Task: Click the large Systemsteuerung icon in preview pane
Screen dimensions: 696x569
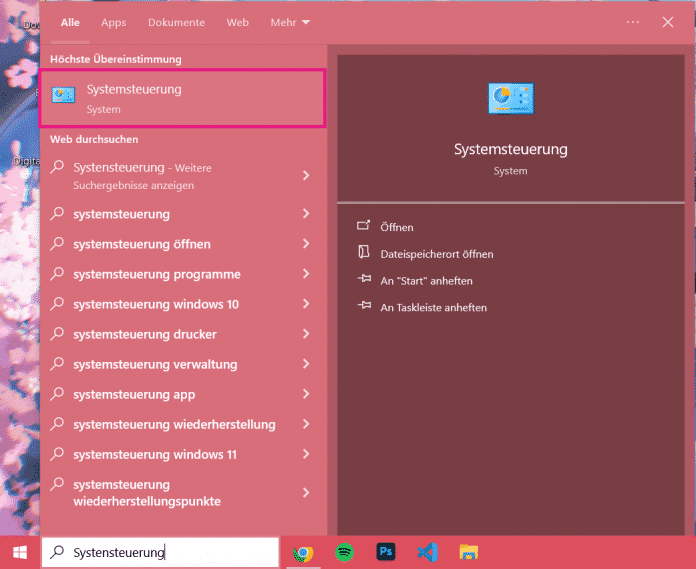Action: click(510, 99)
